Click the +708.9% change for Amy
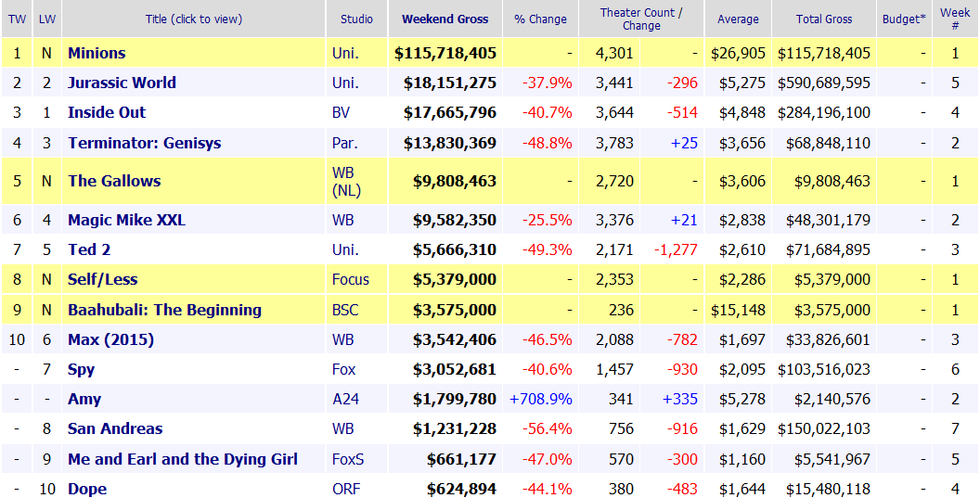Viewport: 980px width, 498px height. [x=541, y=400]
